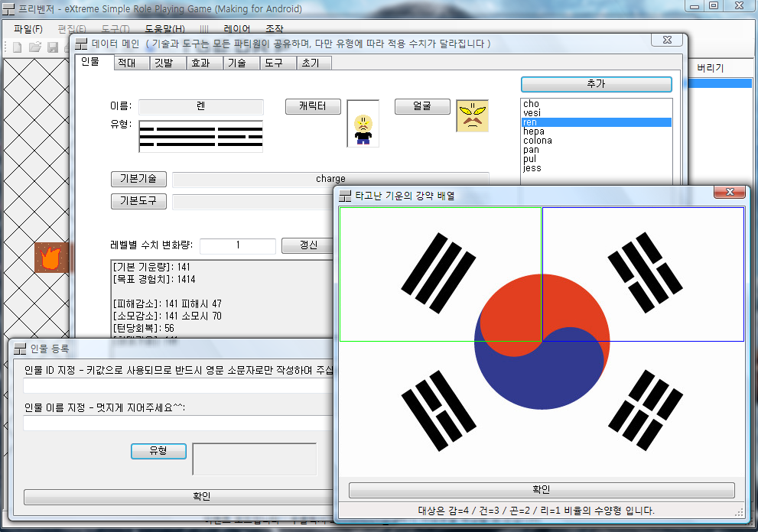Click the 인물 ID 지정 input field
Viewport: 758px width, 532px height.
pos(179,385)
